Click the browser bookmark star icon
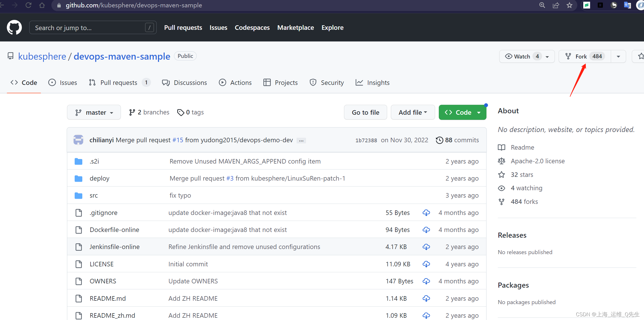 [x=569, y=5]
